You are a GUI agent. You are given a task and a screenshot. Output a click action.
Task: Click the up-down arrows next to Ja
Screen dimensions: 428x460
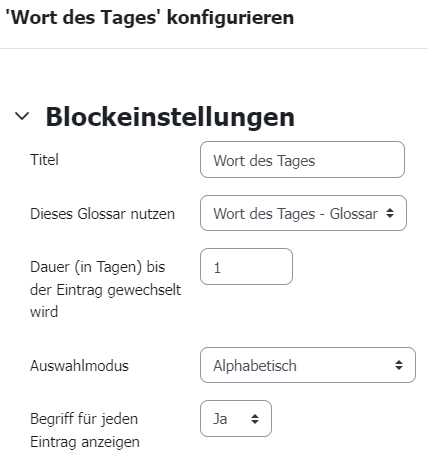pyautogui.click(x=255, y=419)
